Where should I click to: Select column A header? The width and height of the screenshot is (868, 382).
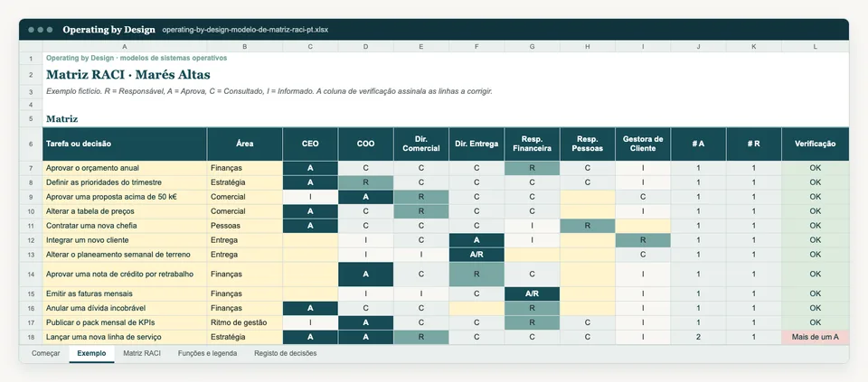pos(125,47)
